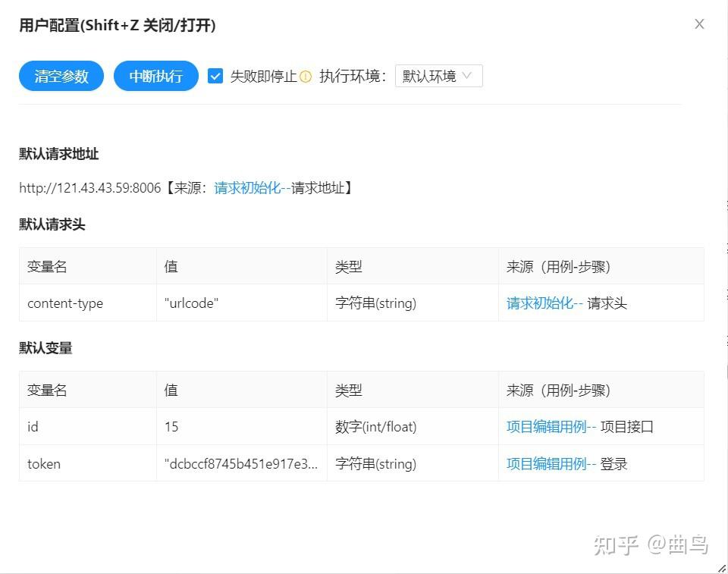Click 字符串(string) type in content-type row
This screenshot has width=728, height=574.
(413, 303)
